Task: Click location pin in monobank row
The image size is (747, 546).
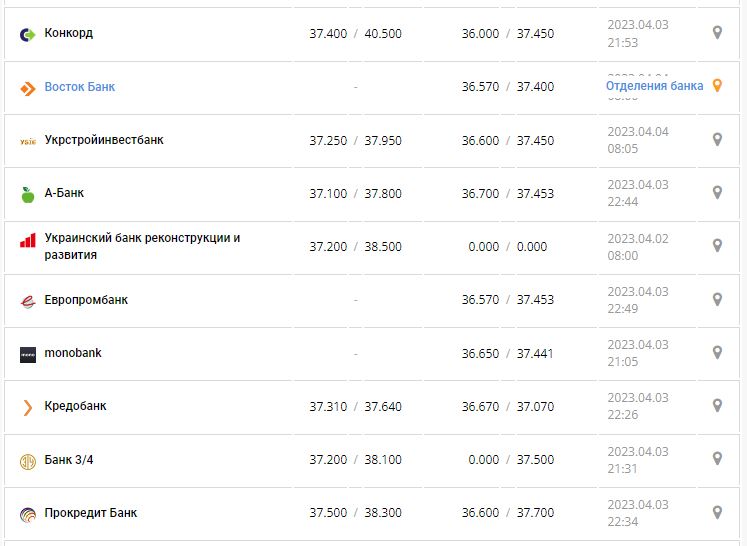Action: point(717,352)
